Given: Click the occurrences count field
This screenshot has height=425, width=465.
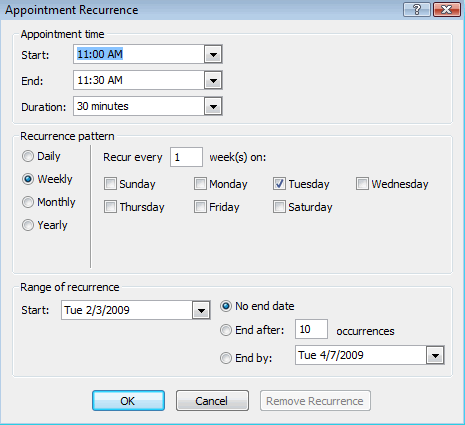Looking at the screenshot, I should pyautogui.click(x=311, y=329).
